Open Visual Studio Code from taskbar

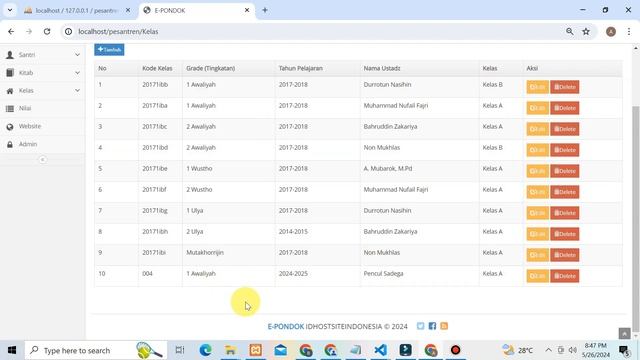380,350
